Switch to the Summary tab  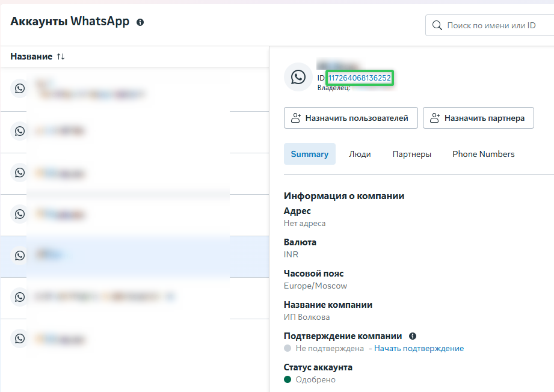[309, 154]
